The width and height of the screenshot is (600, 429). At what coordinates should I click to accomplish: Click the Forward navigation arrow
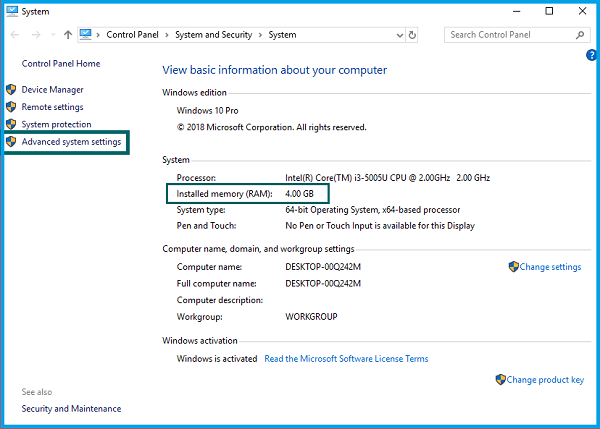[x=35, y=35]
